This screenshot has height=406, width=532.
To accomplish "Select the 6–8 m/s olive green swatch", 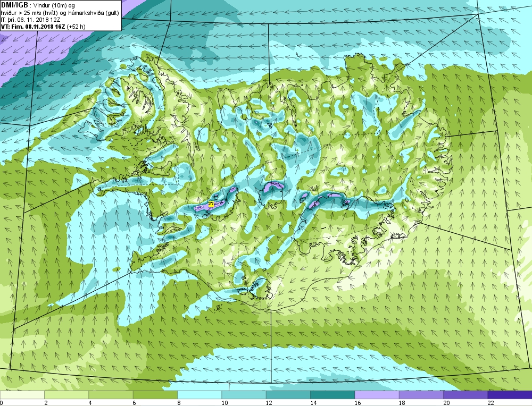I will coord(155,395).
